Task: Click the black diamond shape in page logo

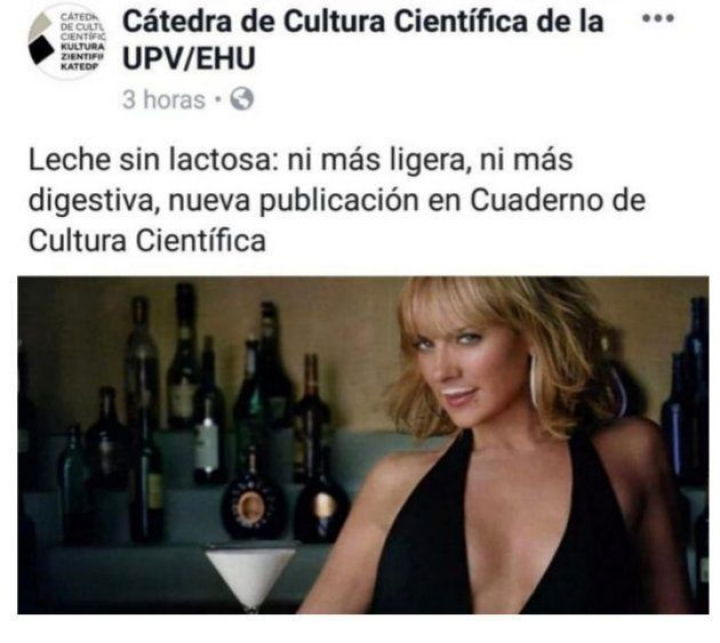Action: (x=41, y=49)
